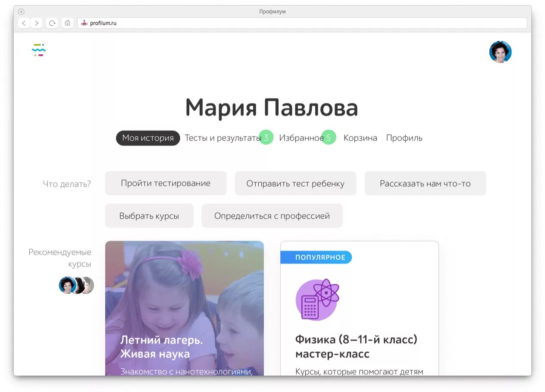Click the Рекомендуемые курсы label

pos(60,258)
